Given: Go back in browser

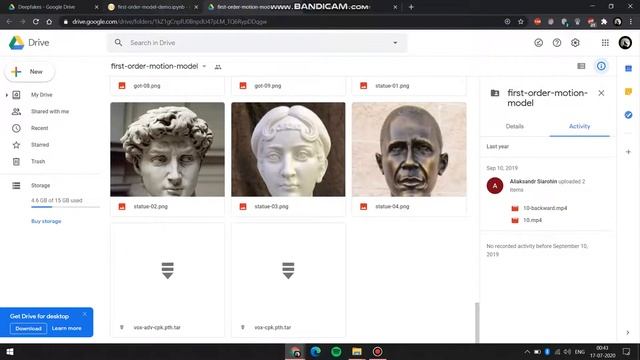Looking at the screenshot, I should [9, 22].
